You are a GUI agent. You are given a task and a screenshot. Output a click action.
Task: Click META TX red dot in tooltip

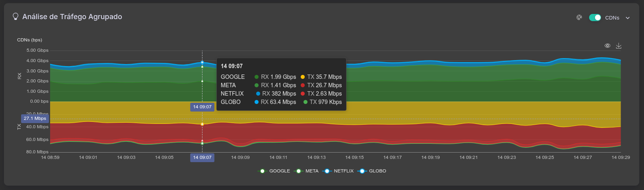pos(303,85)
